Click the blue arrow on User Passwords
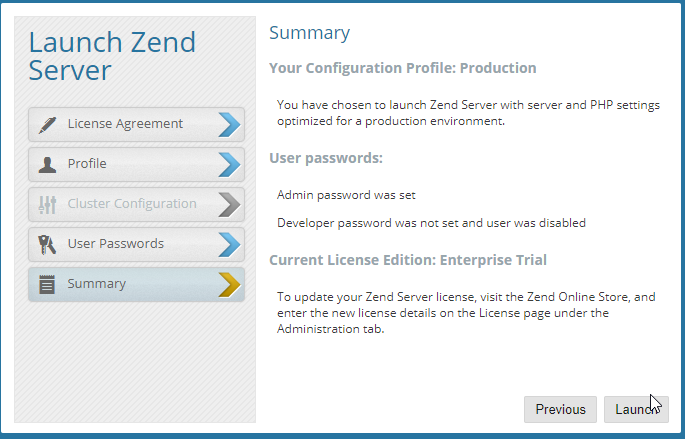Image resolution: width=685 pixels, height=439 pixels. tap(229, 244)
